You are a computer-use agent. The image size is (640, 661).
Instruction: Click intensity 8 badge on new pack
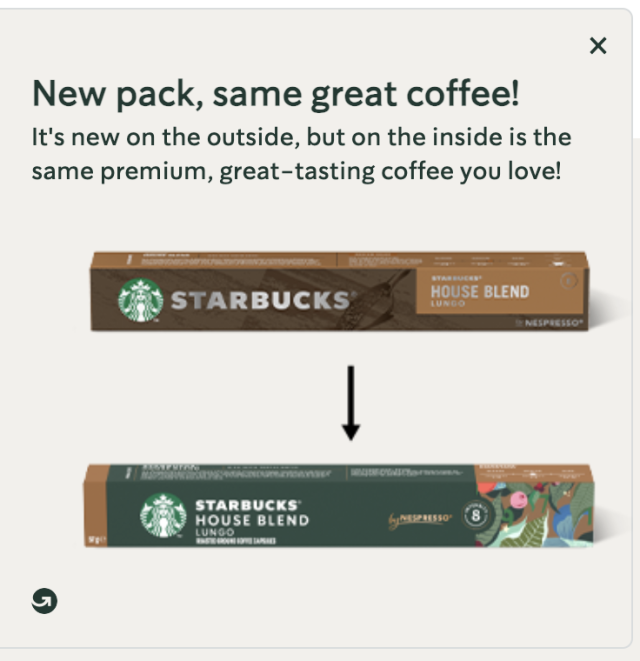pyautogui.click(x=476, y=515)
